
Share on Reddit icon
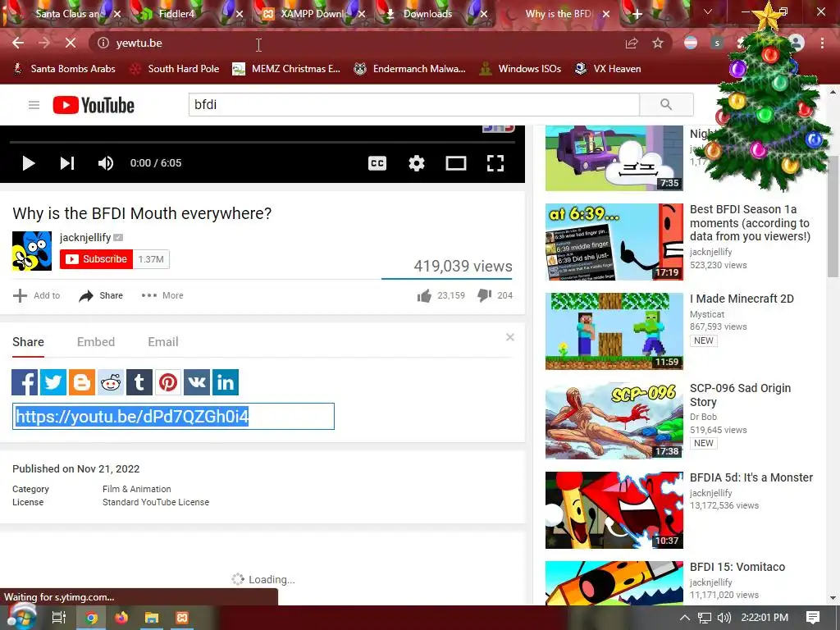(111, 382)
